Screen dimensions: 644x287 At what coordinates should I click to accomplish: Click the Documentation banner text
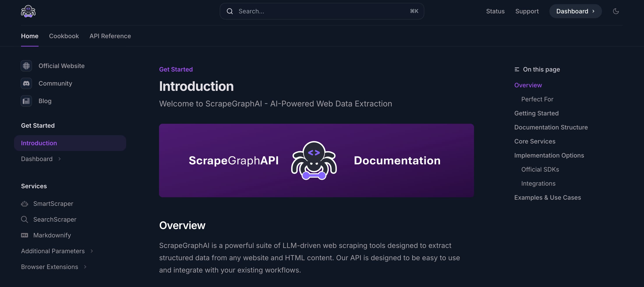[x=397, y=160]
